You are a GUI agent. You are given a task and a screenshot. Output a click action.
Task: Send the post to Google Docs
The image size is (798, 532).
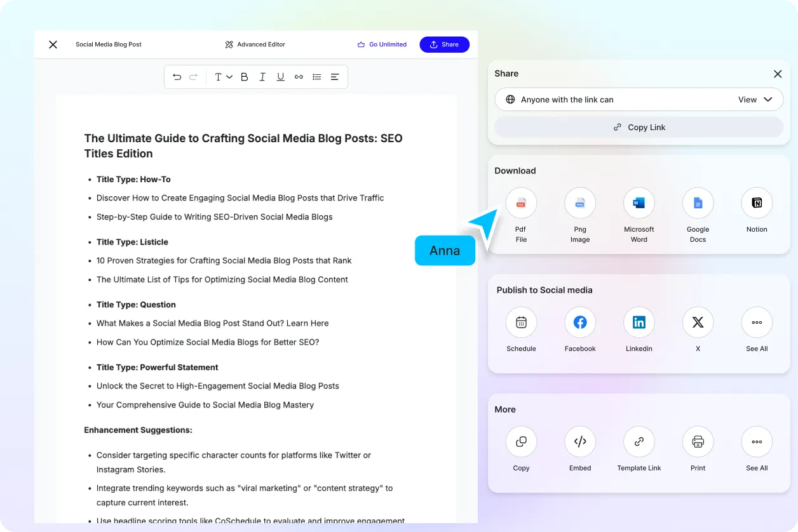tap(698, 203)
